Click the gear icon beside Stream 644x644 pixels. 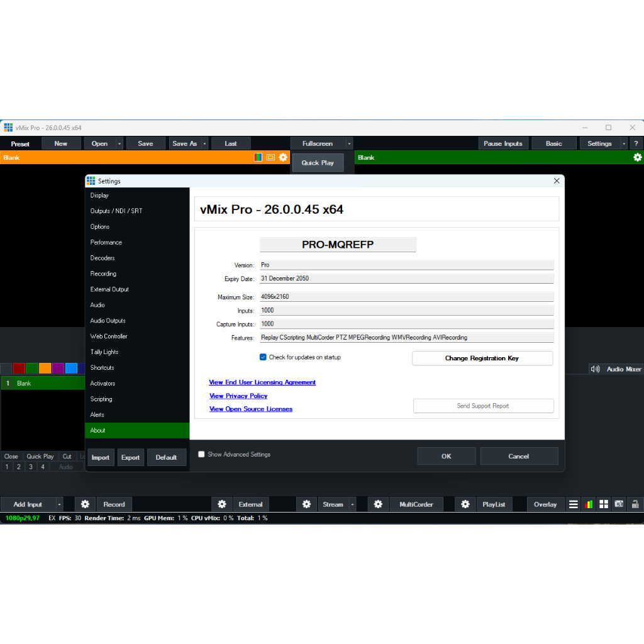coord(306,504)
